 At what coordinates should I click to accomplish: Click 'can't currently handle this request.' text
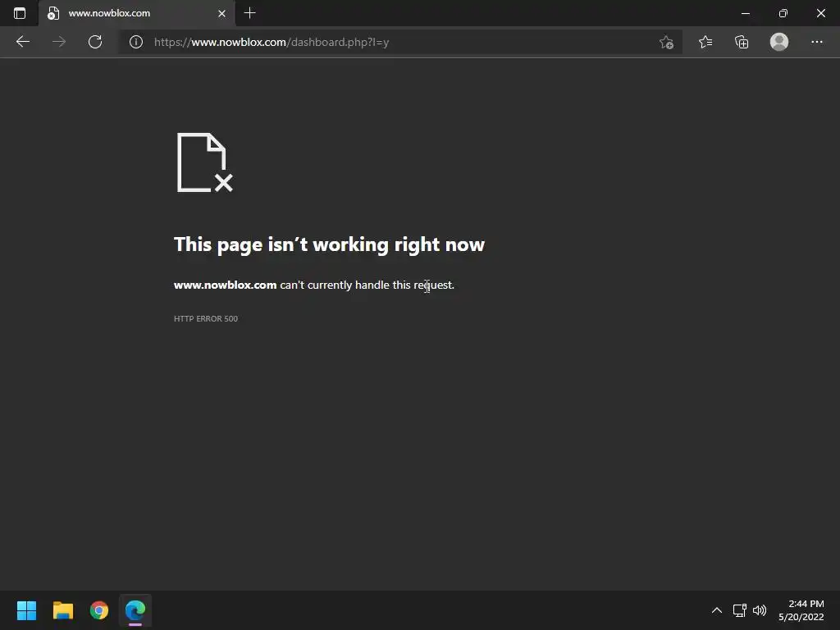point(367,285)
